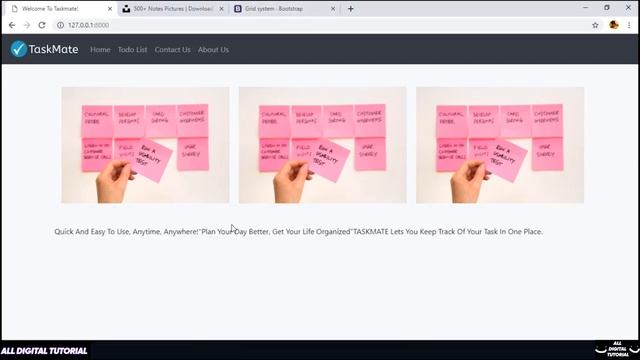This screenshot has height=360, width=640.
Task: Minimize the Chrome window
Action: tap(585, 7)
